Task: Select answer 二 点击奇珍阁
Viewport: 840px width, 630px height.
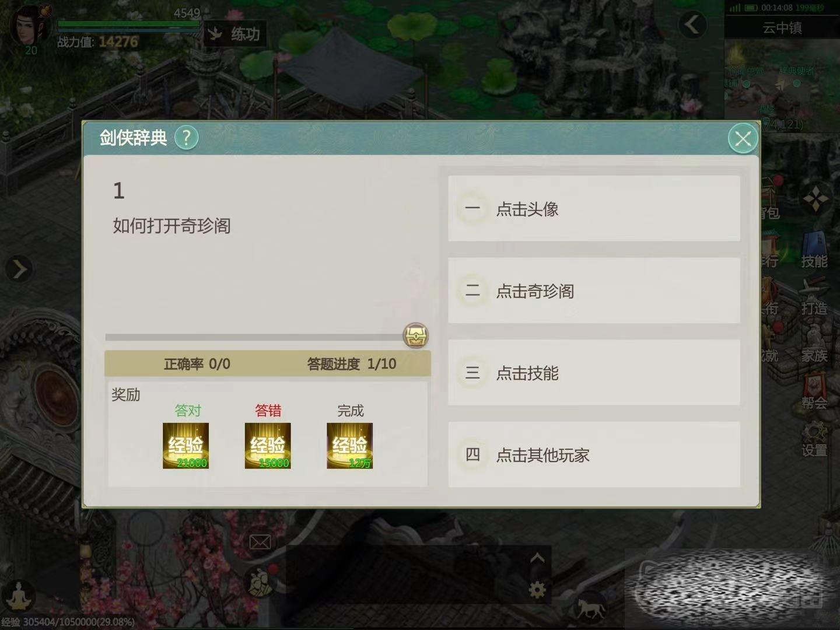Action: [594, 290]
